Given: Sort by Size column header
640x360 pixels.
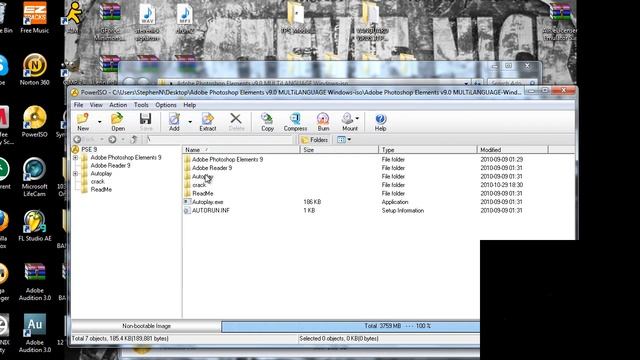Looking at the screenshot, I should click(x=339, y=150).
